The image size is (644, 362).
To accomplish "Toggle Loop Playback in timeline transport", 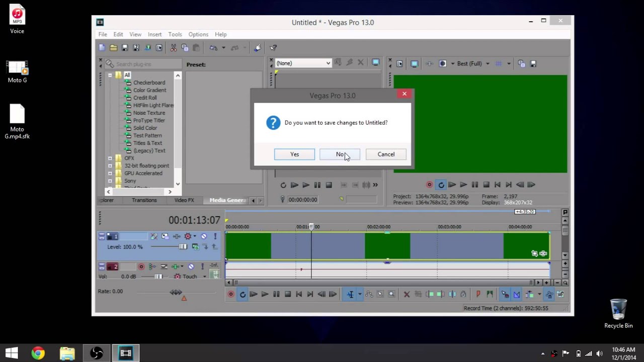I will pyautogui.click(x=243, y=294).
